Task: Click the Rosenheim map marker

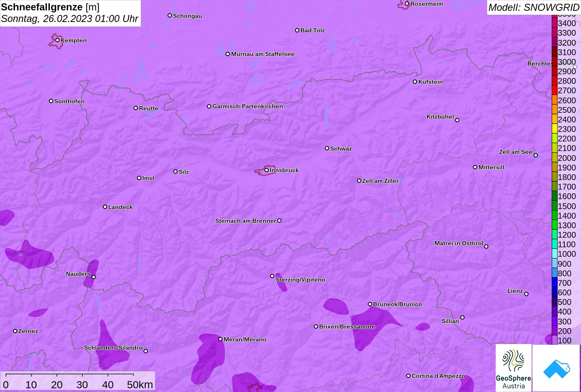Action: click(x=407, y=4)
